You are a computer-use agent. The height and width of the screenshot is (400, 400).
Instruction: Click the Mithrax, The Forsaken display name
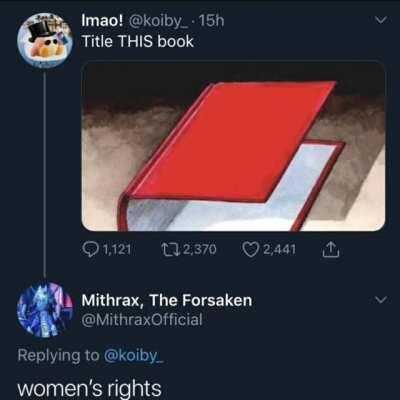tap(167, 300)
